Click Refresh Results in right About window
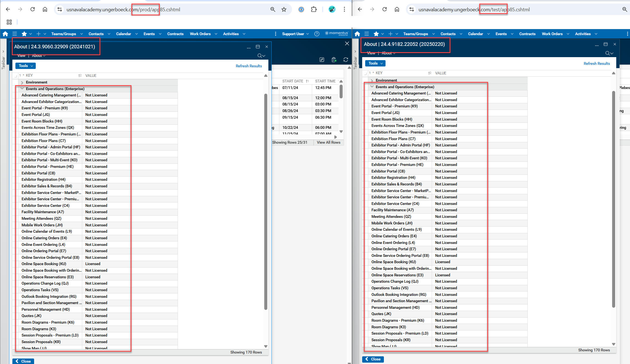 [597, 63]
